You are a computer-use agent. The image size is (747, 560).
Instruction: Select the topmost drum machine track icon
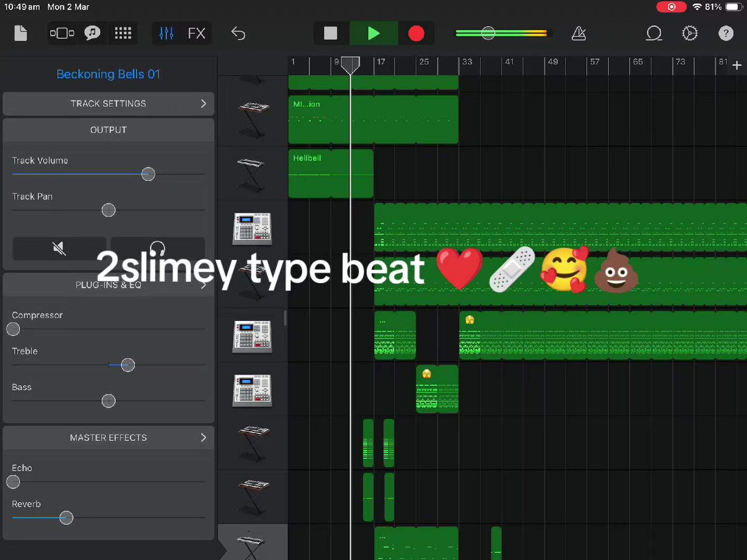tap(253, 228)
